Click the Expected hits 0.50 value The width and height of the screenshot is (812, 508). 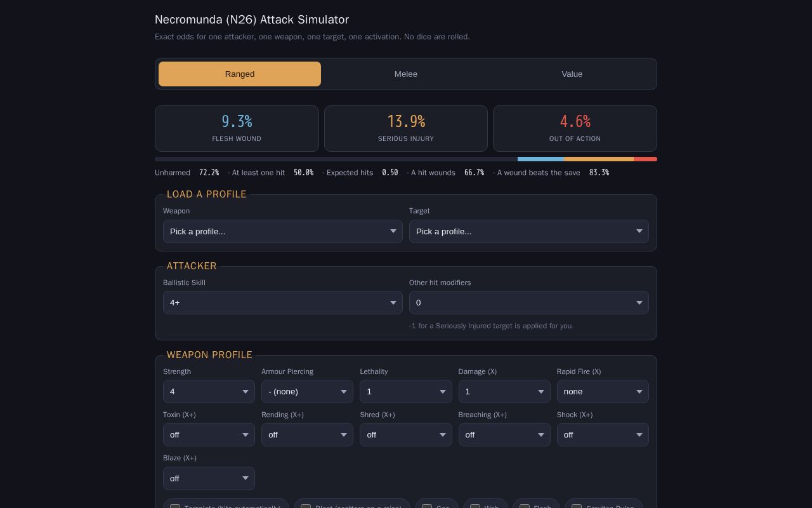pyautogui.click(x=390, y=173)
